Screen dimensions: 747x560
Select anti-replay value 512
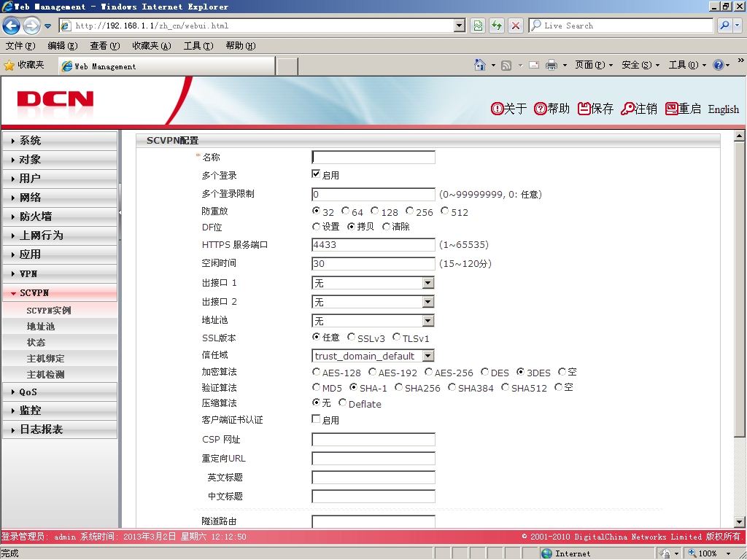[444, 211]
